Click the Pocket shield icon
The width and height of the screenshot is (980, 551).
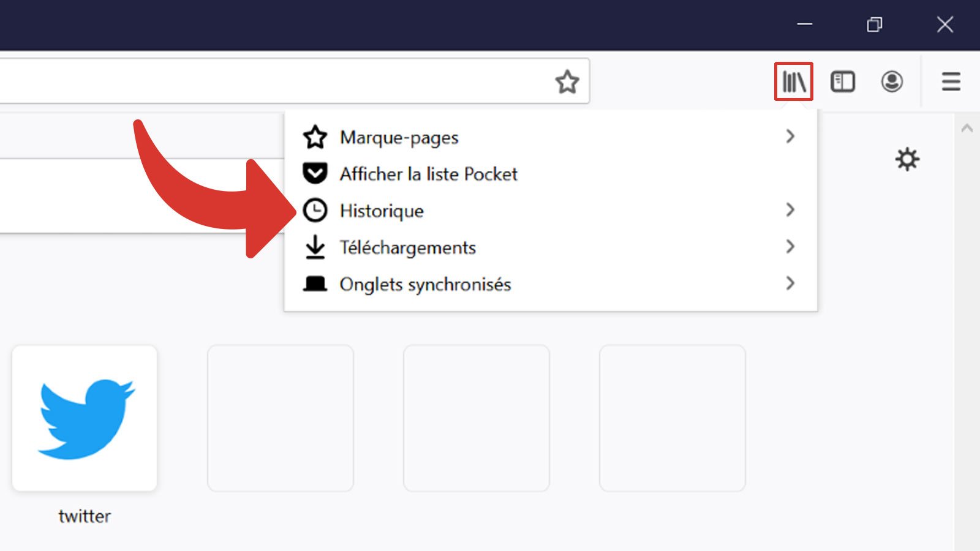[x=315, y=174]
